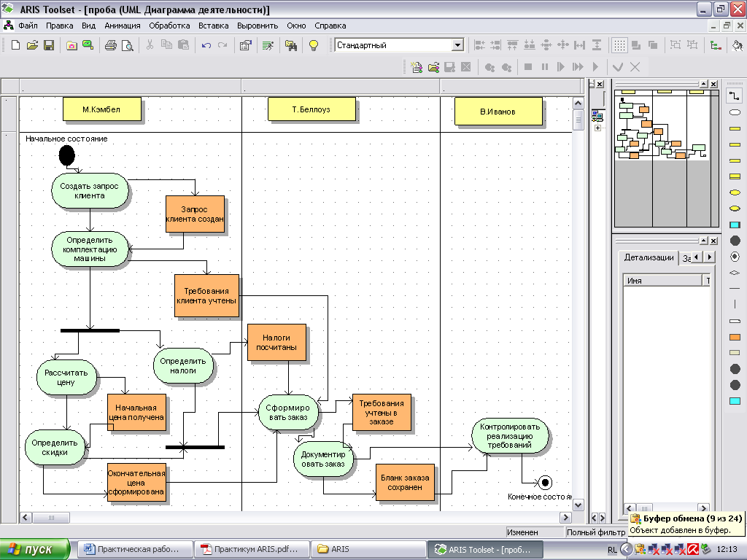Select the Налоги посчитаны object box
The image size is (747, 560).
coord(276,343)
